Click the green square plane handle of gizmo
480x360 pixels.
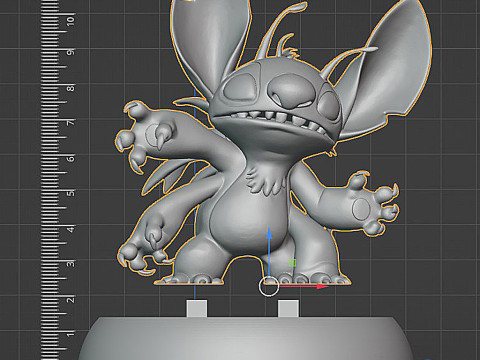tap(292, 263)
